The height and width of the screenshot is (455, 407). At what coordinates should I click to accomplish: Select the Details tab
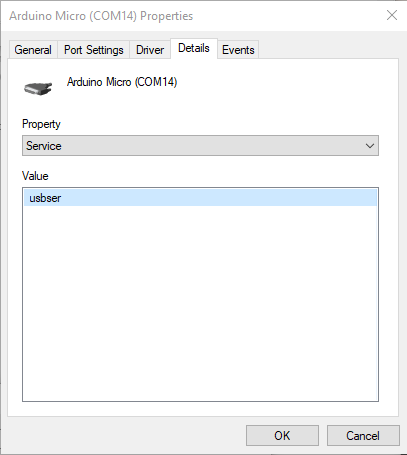[194, 48]
